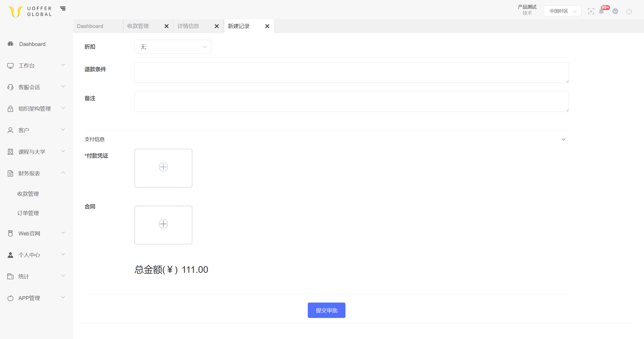The image size is (644, 339).
Task: Switch to the 详情信息 tab
Action: coord(189,26)
